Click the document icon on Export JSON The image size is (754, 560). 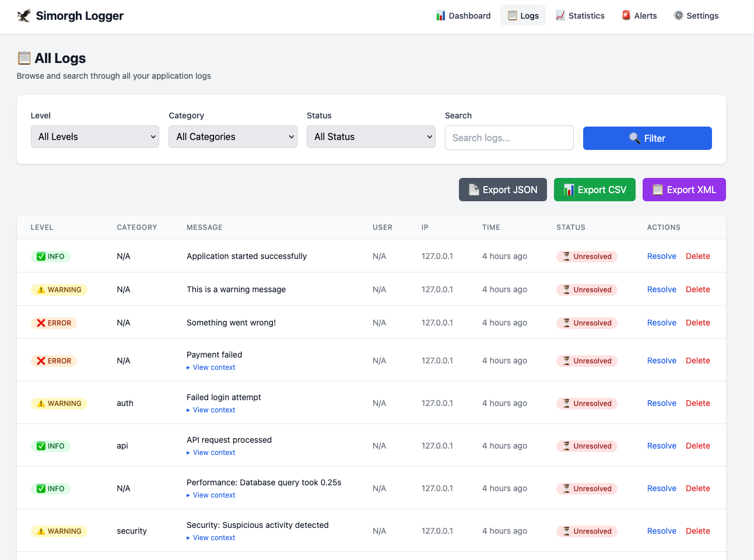click(474, 190)
